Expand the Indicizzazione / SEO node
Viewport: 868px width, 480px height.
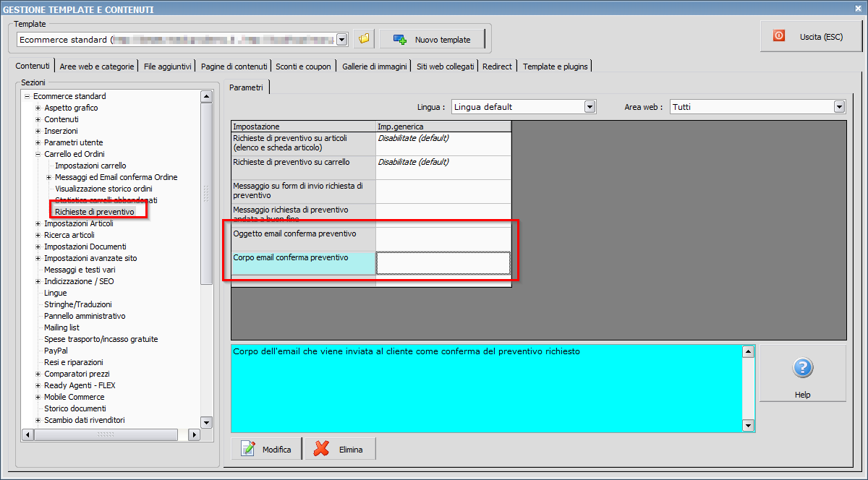pyautogui.click(x=38, y=281)
